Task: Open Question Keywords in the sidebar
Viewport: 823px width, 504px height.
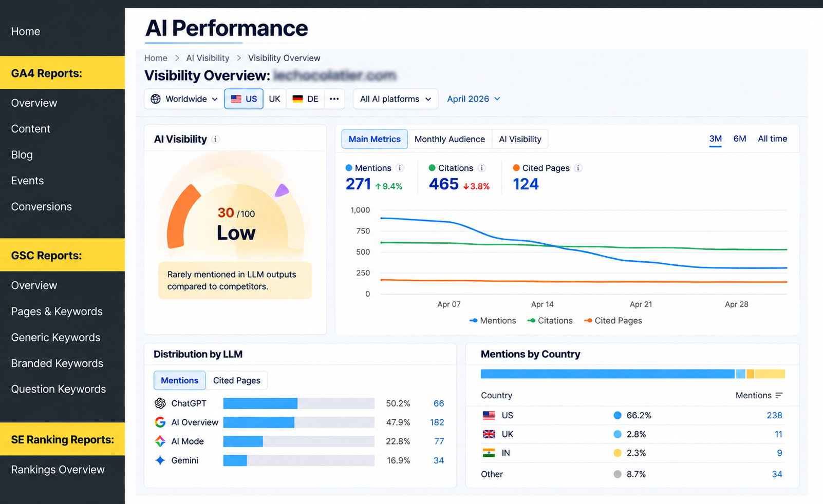Action: point(59,389)
